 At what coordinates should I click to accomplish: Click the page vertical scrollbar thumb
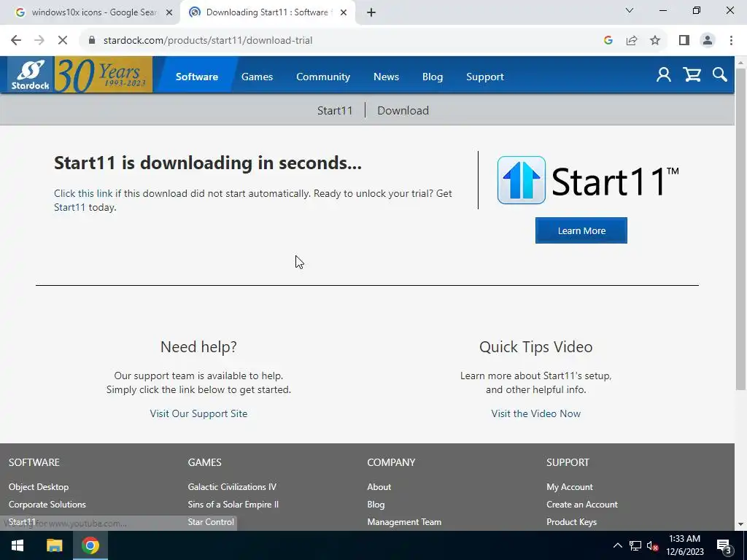741,228
